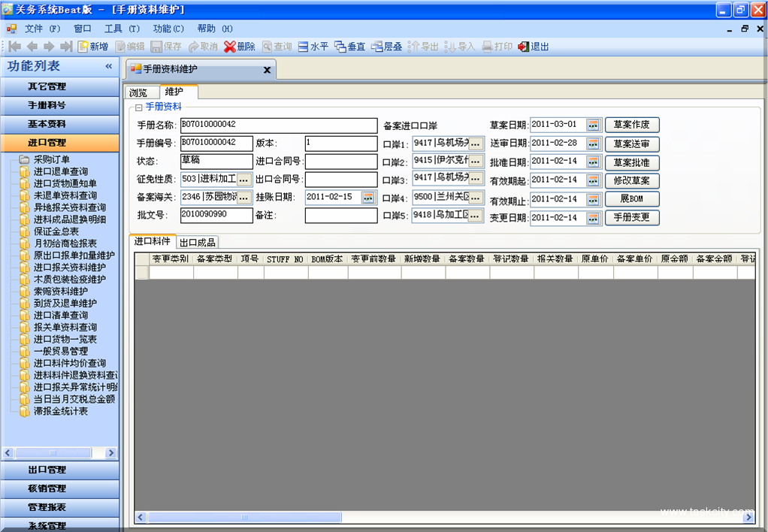This screenshot has height=532, width=768.
Task: Open calendar picker for 挂账日期
Action: point(368,198)
